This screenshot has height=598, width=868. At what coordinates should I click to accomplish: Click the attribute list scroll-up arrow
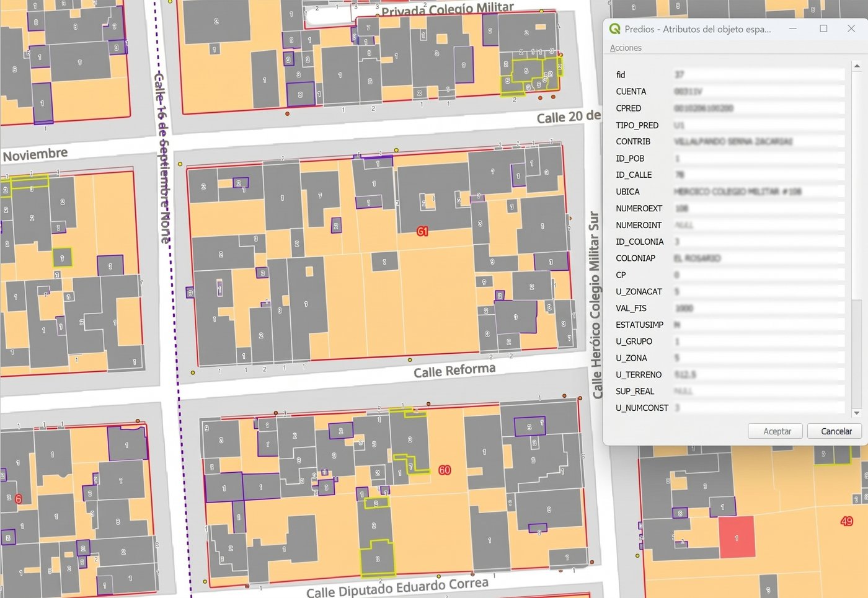857,66
